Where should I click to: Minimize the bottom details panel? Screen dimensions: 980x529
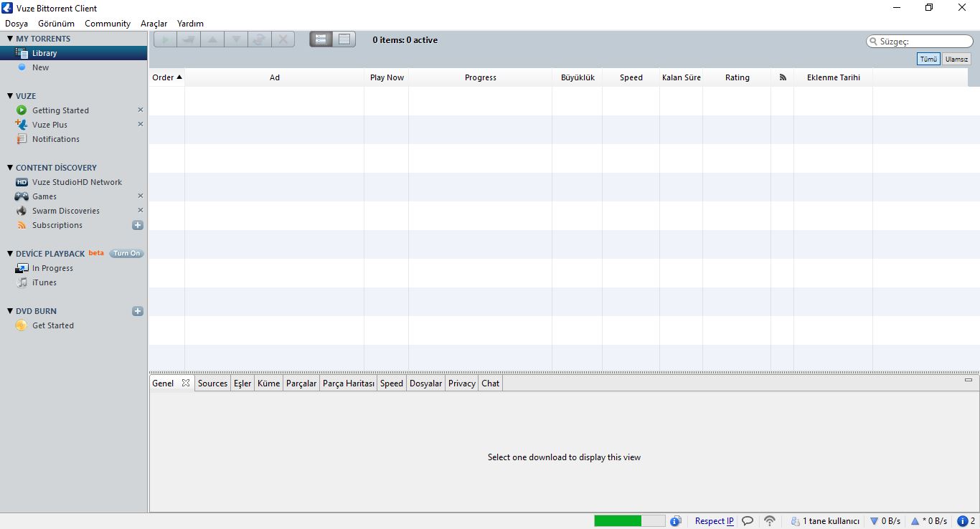point(969,380)
